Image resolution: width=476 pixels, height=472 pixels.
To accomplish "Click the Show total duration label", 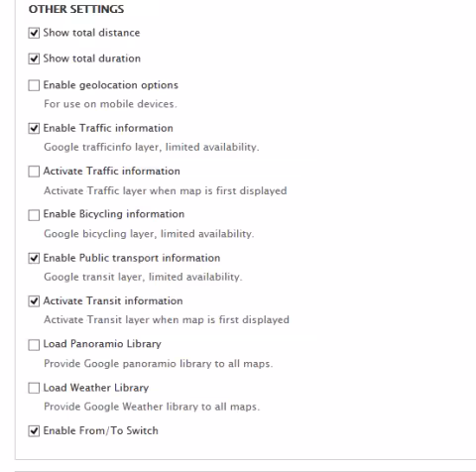I will pos(92,59).
